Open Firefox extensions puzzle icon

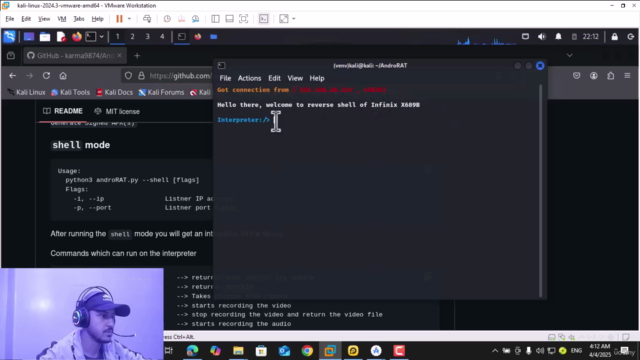pos(610,76)
